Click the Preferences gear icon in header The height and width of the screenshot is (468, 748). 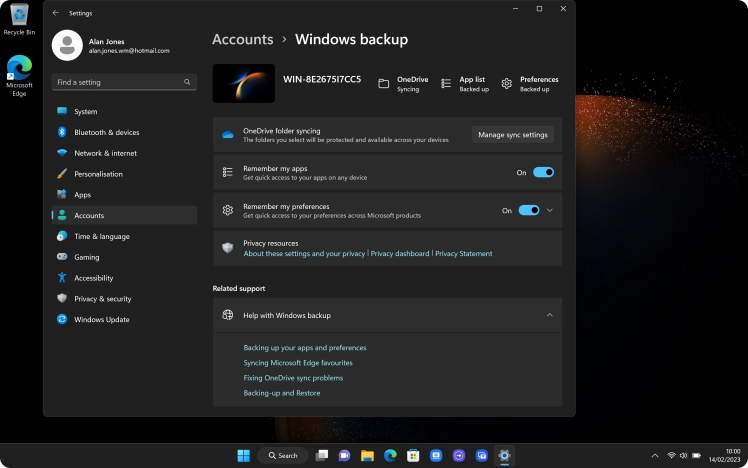[507, 84]
